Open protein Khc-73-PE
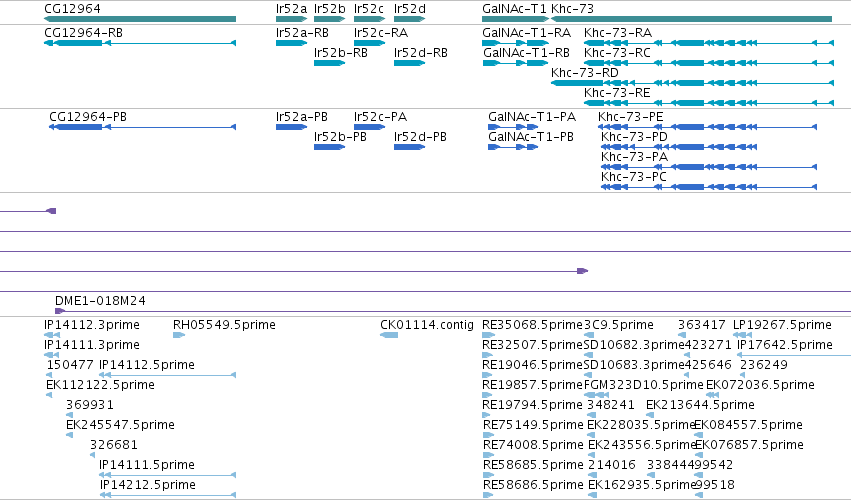The width and height of the screenshot is (851, 500). click(x=631, y=117)
